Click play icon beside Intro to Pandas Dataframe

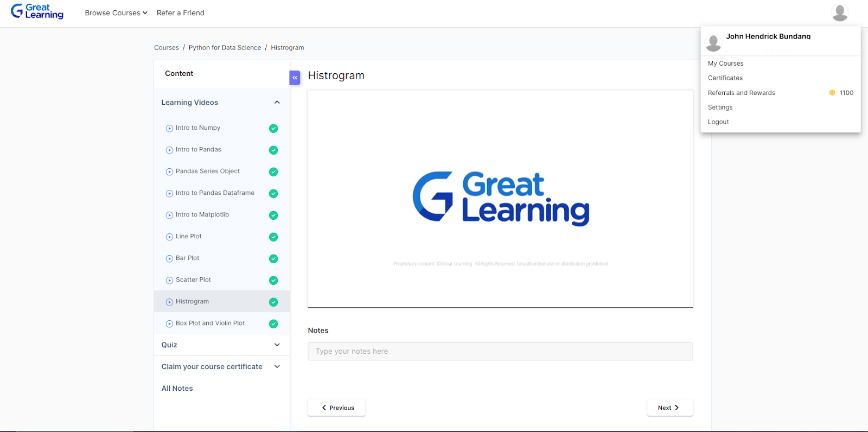tap(169, 194)
